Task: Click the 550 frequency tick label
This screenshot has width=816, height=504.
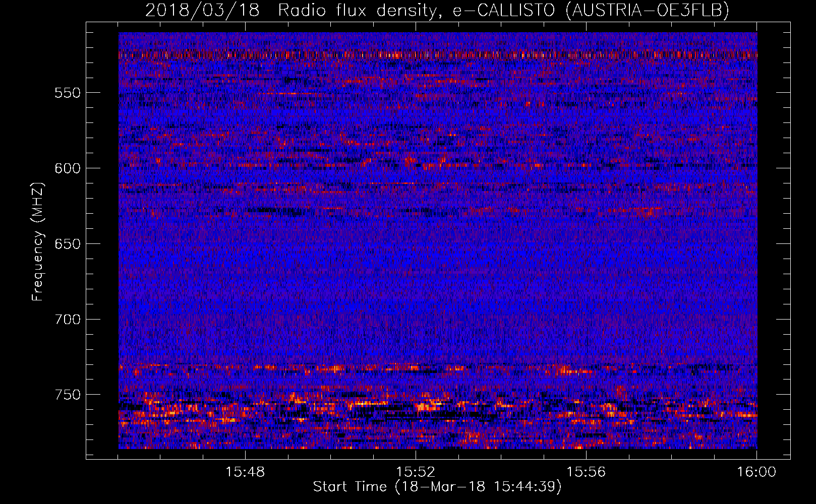Action: (68, 93)
